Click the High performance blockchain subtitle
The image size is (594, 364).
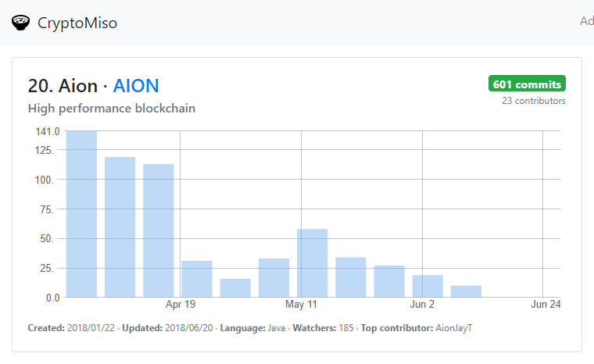click(x=112, y=109)
